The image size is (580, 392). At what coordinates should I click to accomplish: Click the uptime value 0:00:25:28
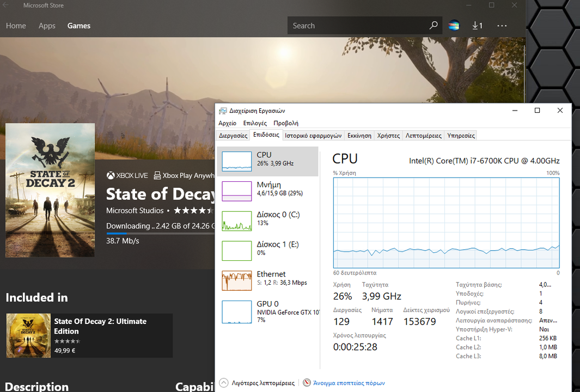pyautogui.click(x=355, y=347)
